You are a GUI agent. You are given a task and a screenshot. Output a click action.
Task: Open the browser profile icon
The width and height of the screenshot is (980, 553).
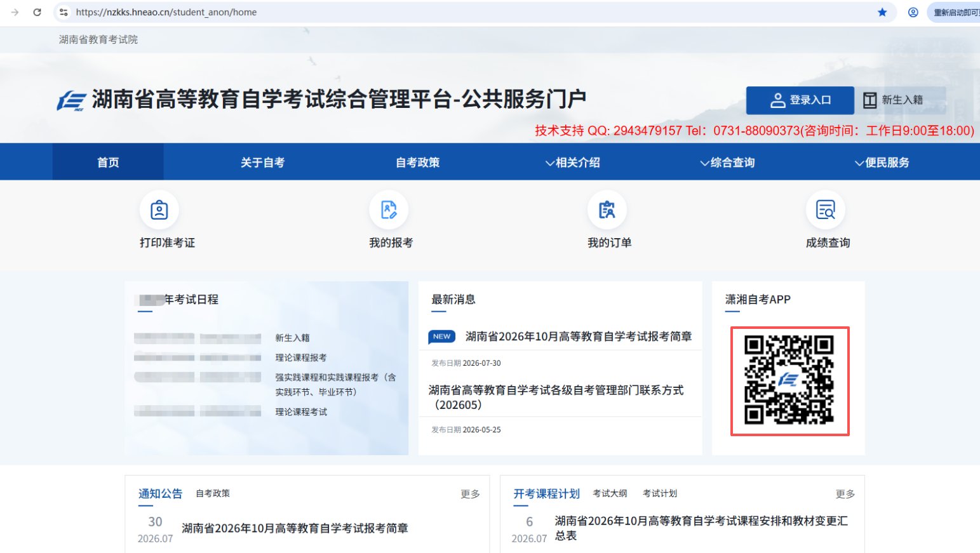913,12
